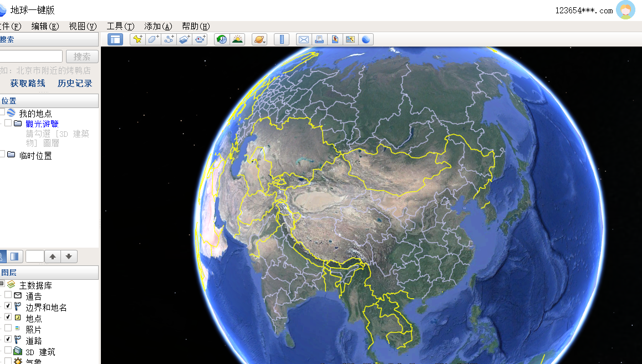The height and width of the screenshot is (364, 642).
Task: Select the 3D 建筑 building icon
Action: pos(18,351)
